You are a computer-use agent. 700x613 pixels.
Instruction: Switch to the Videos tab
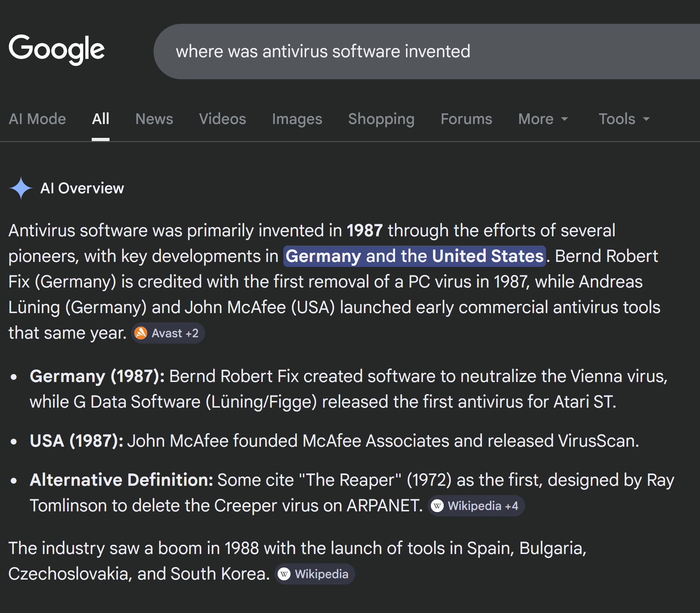pos(222,119)
